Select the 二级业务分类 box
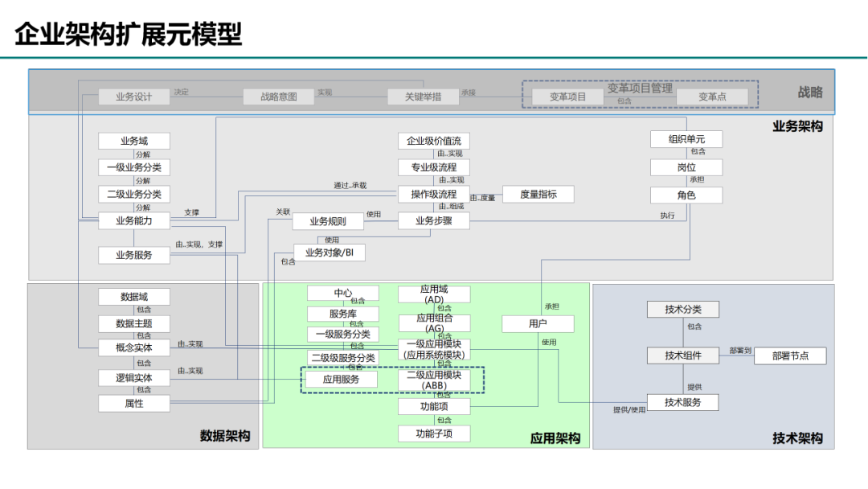Screen dimensions: 868x489 pos(134,194)
